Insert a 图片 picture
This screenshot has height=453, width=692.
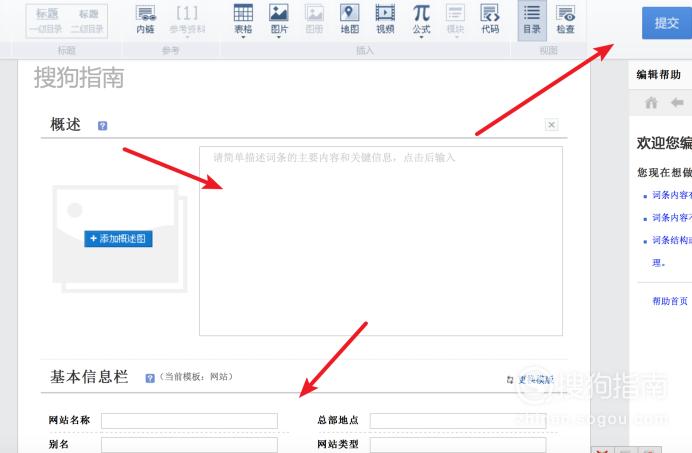pyautogui.click(x=279, y=19)
